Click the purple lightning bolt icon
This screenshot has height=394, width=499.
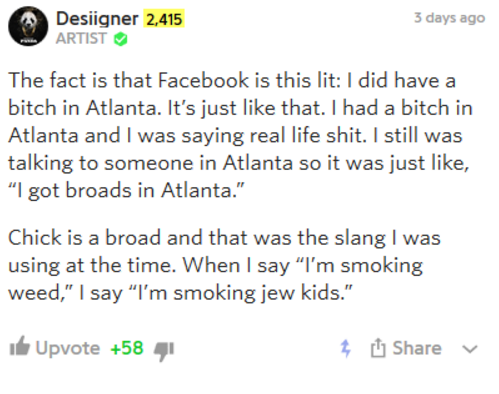tap(345, 349)
